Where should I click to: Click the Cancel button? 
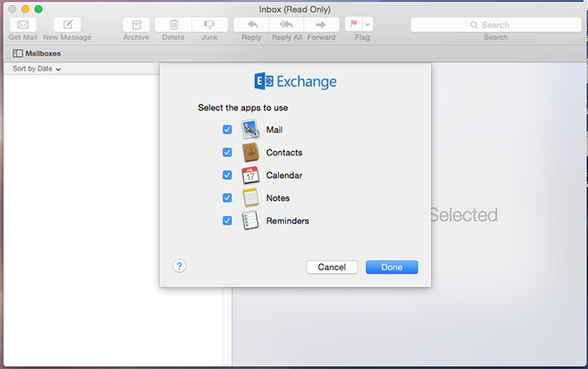point(332,268)
